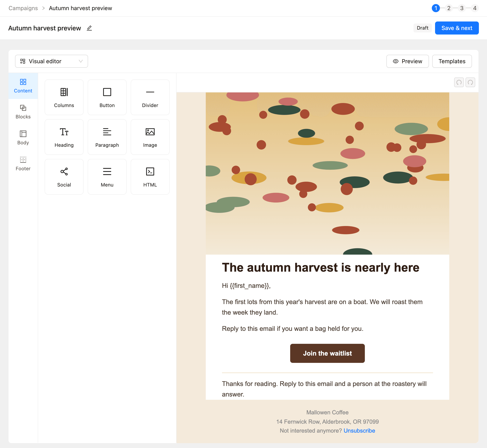Viewport: 487px width, 448px height.
Task: Go to step 3 in progress indicator
Action: [x=462, y=8]
